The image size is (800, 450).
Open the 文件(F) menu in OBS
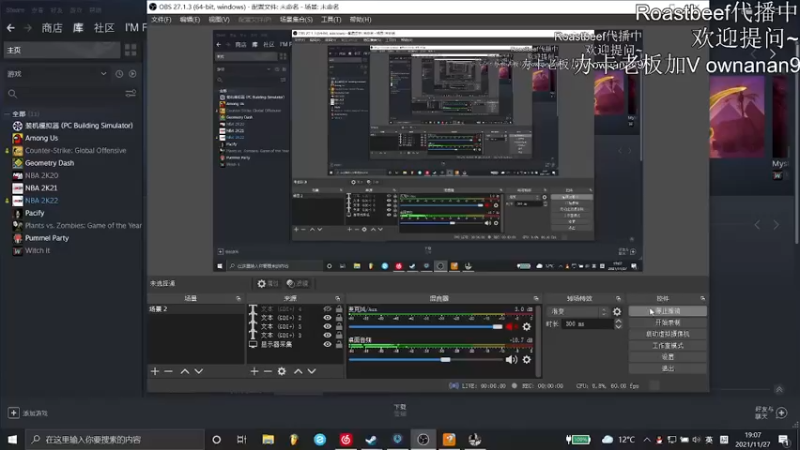pos(161,19)
